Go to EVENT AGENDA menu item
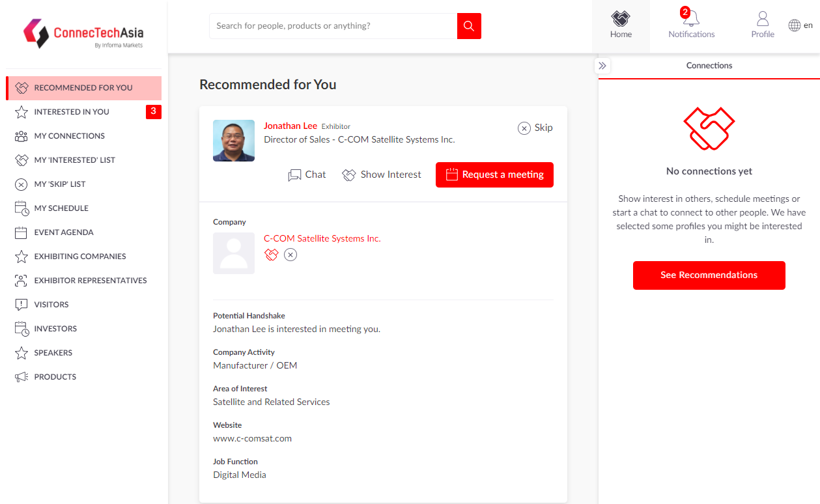Image resolution: width=820 pixels, height=504 pixels. (x=83, y=232)
